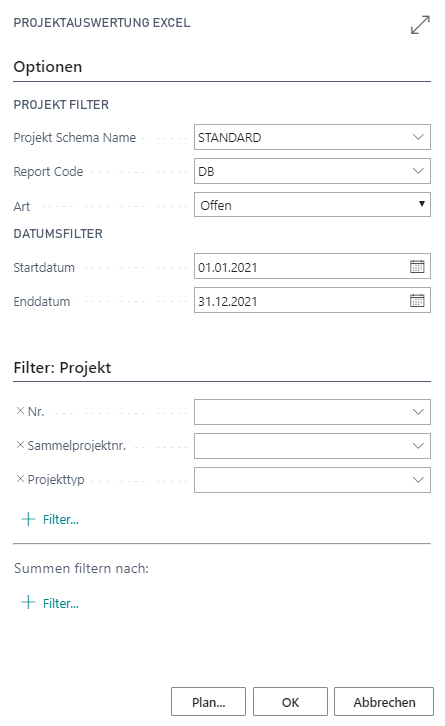Viewport: 445px width, 726px height.
Task: Open the Art dropdown showing Offen
Action: tap(312, 205)
